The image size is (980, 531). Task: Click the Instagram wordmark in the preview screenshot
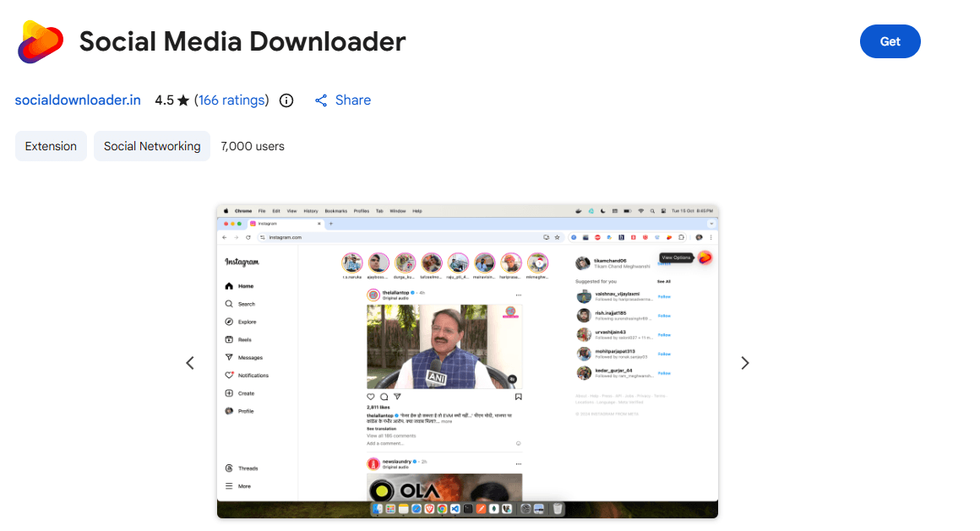(242, 262)
